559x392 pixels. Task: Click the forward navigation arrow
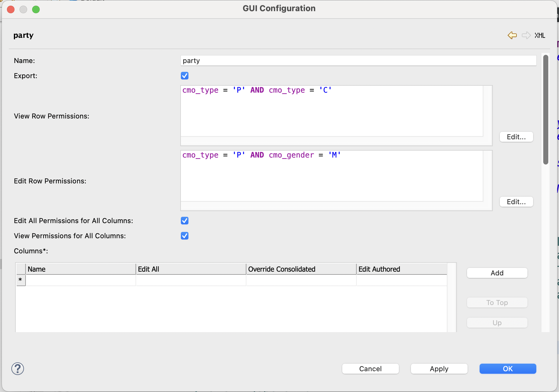[x=526, y=35]
